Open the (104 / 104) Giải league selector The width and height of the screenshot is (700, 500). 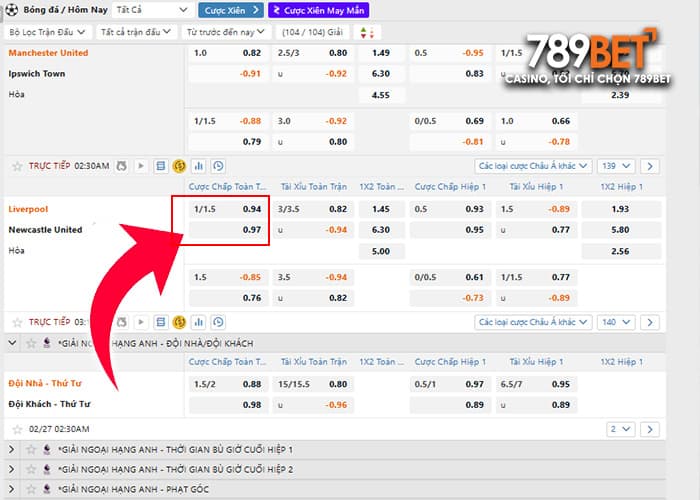312,32
